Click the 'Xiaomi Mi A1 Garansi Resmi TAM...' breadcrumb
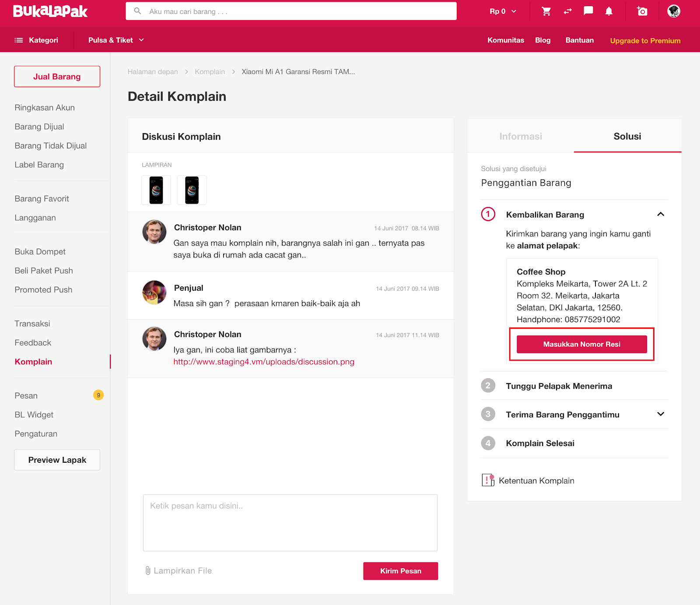The image size is (700, 605). pyautogui.click(x=298, y=72)
